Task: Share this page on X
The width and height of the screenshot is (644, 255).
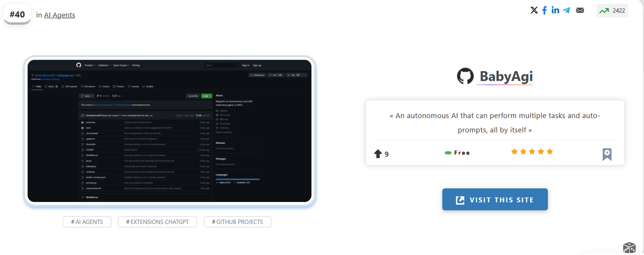Action: point(534,10)
